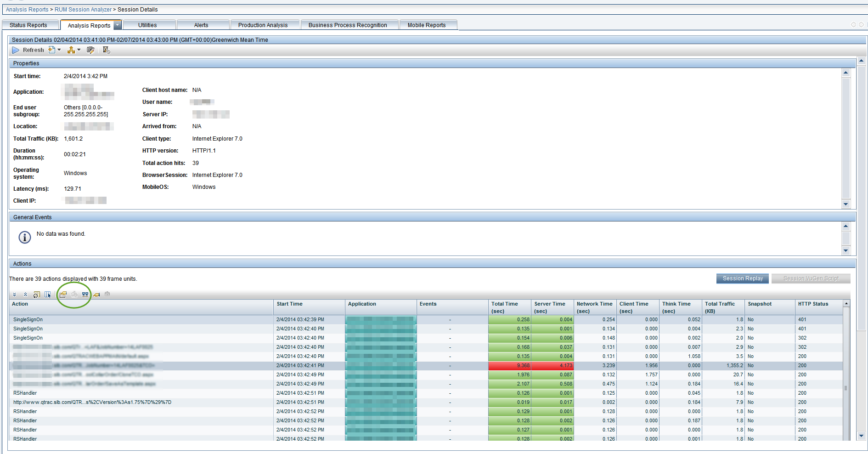Viewport: 868px width, 454px height.
Task: Sort by HTTP Status column header
Action: (x=819, y=307)
